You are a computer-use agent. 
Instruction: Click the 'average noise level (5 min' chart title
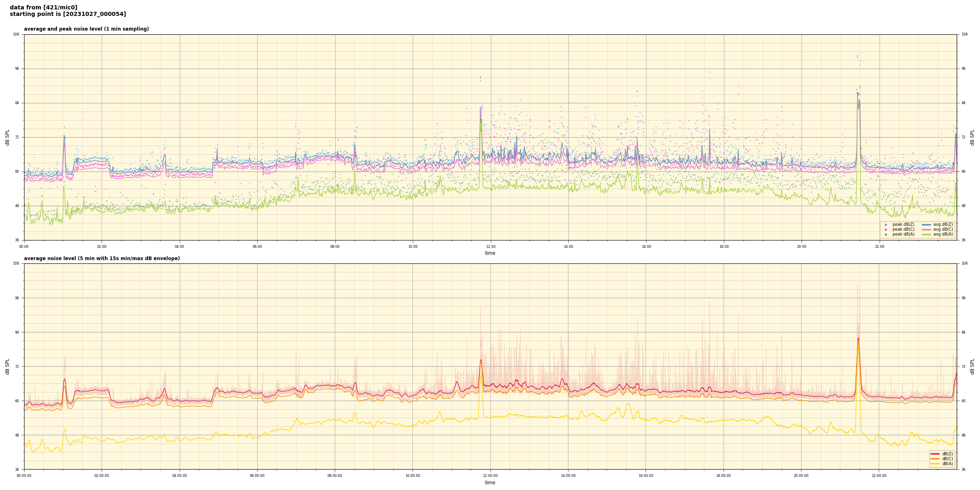click(102, 258)
